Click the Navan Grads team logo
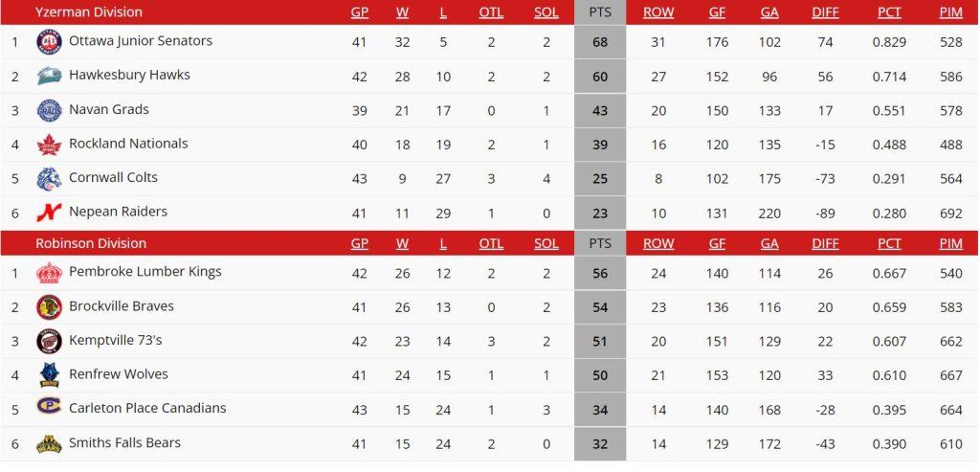The width and height of the screenshot is (980, 472). pyautogui.click(x=49, y=110)
